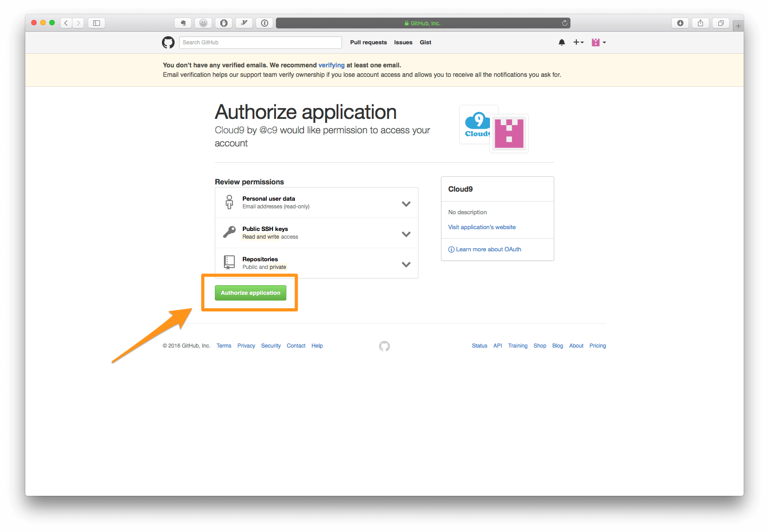The width and height of the screenshot is (769, 532).
Task: Open the plus create-new dropdown
Action: tap(579, 42)
